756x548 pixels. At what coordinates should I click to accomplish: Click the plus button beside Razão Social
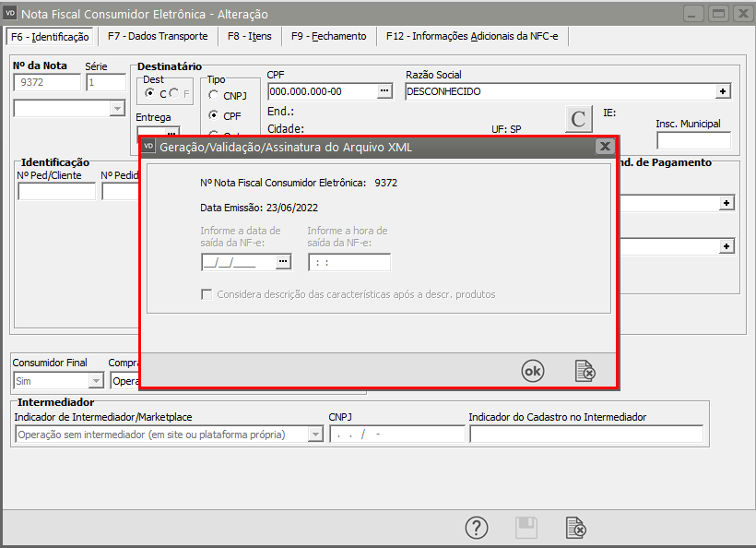(x=724, y=91)
